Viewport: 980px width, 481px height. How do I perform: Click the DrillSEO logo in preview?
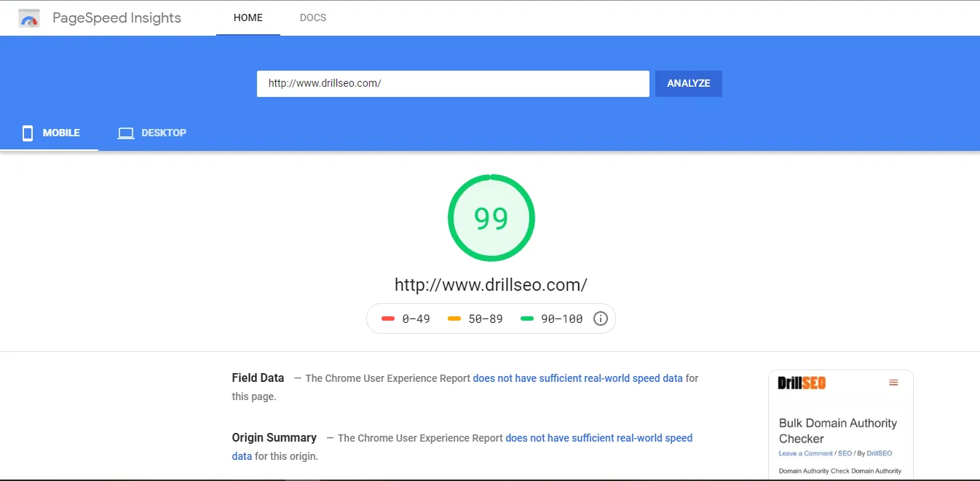(802, 383)
